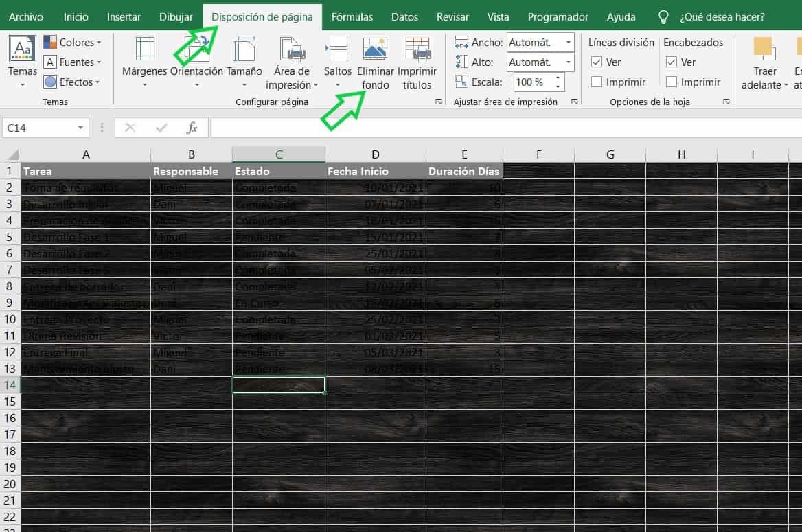Click the formula bar input area
Screen dimensions: 802x532
click(506, 128)
